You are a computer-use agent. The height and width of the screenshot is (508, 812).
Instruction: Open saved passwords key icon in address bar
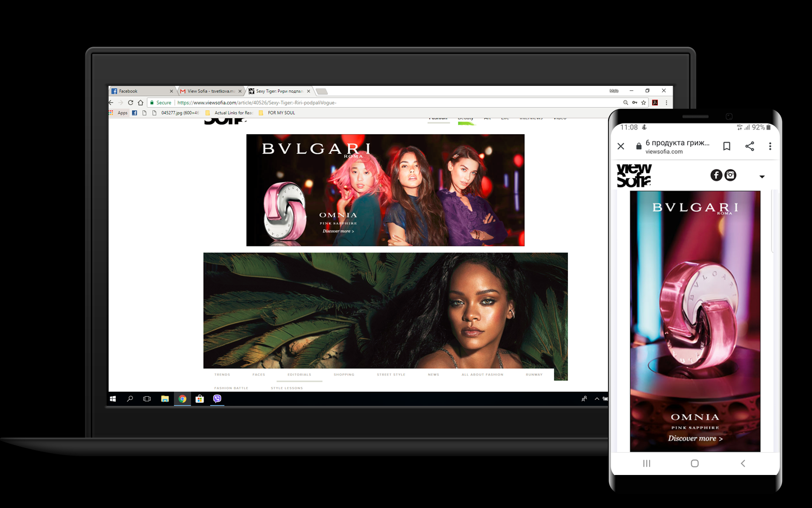pos(634,103)
